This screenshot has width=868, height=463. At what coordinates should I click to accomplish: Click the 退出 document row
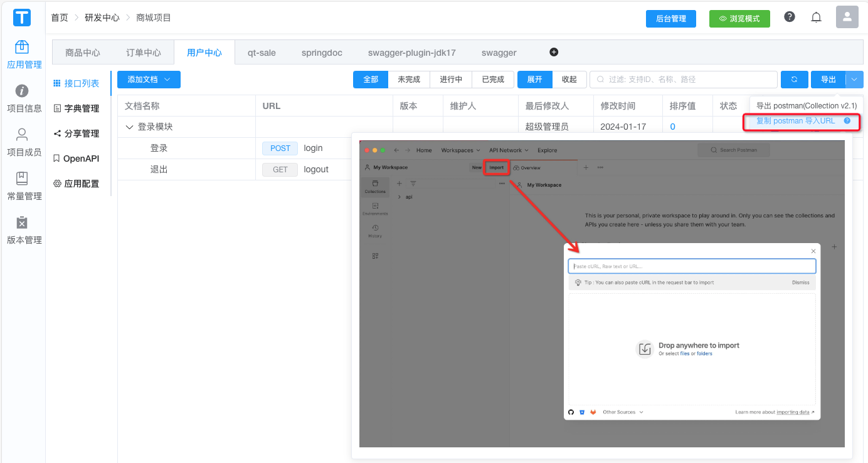pos(159,170)
